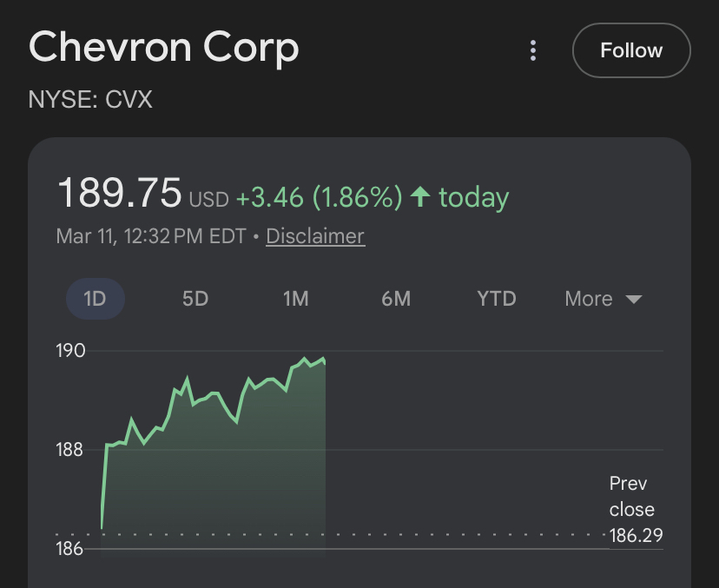Click the Mar 11 timestamp text
Screen dimensions: 719x588
point(150,236)
